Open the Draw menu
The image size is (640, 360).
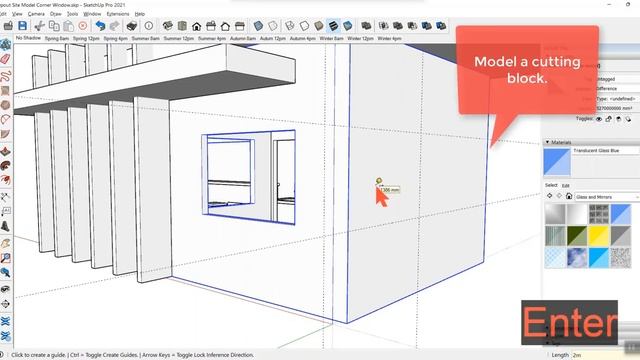point(56,14)
